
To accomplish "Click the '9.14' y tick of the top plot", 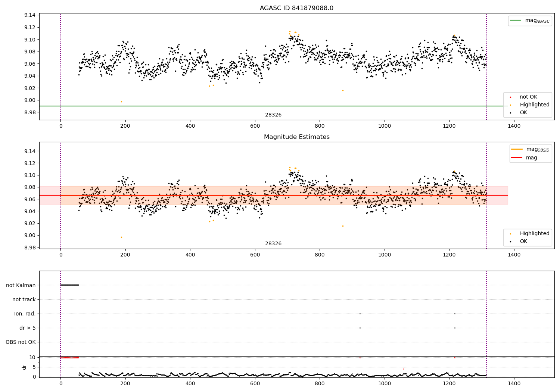I will coord(30,15).
